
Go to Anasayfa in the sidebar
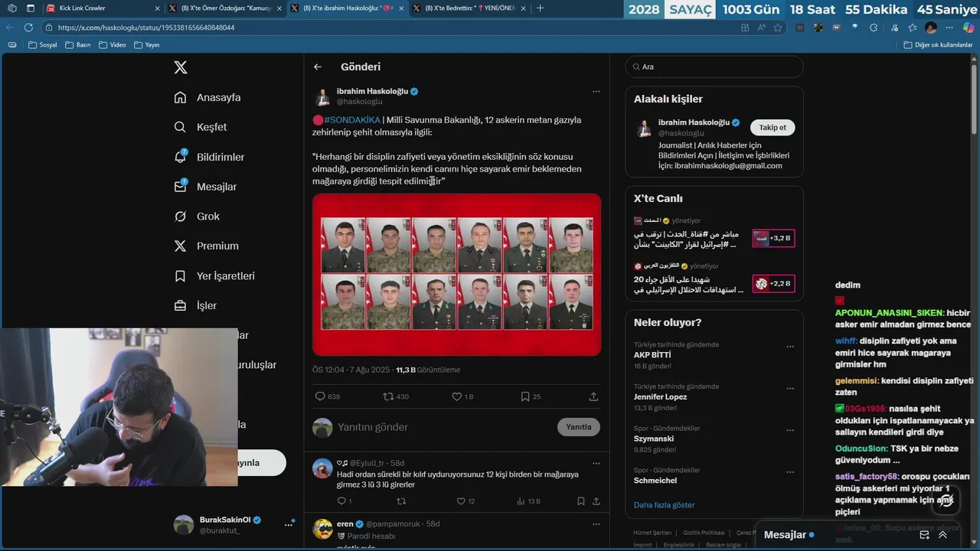click(x=207, y=97)
